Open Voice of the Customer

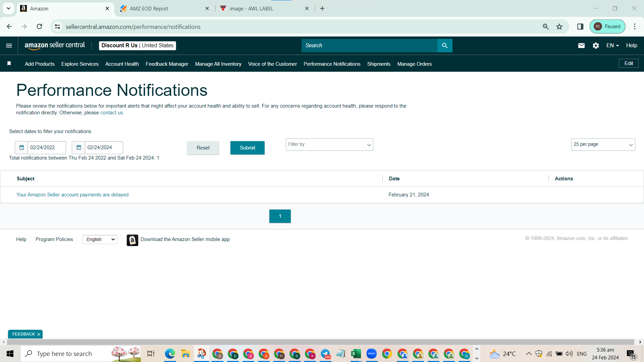click(x=272, y=64)
